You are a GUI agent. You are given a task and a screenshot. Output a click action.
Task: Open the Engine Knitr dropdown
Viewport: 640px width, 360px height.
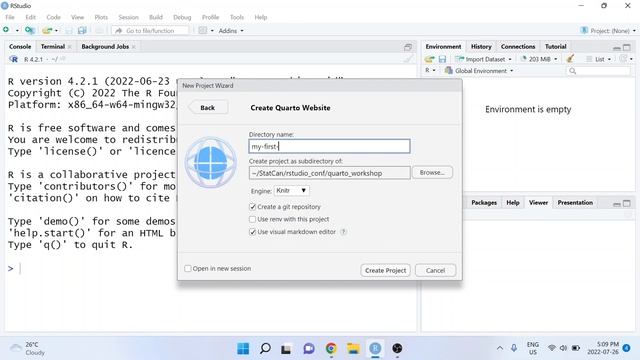[291, 191]
